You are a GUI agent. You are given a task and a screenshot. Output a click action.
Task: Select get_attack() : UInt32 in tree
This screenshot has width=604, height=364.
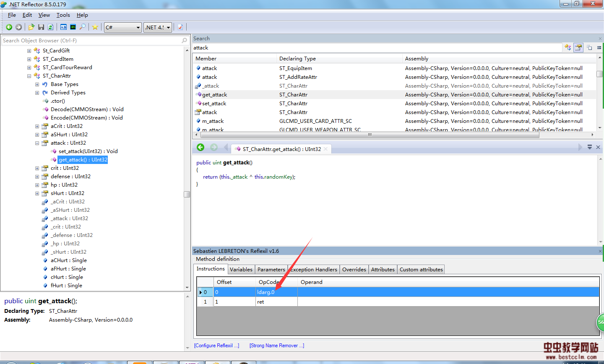(83, 160)
